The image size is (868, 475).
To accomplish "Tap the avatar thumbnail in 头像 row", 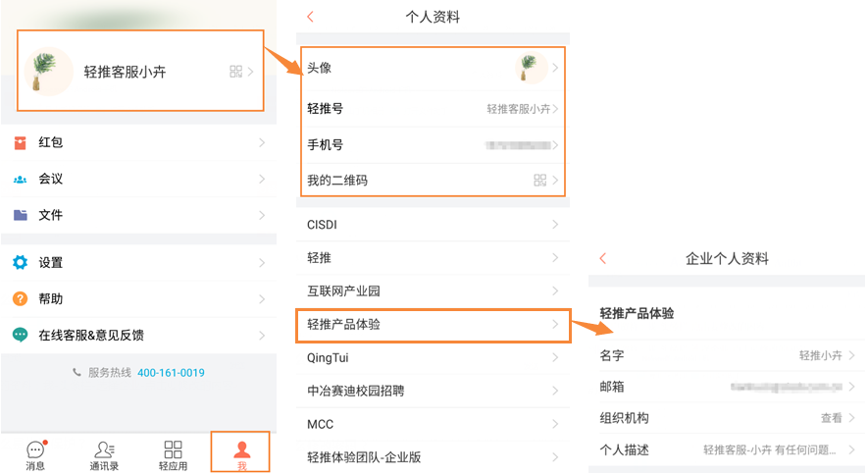I will point(531,68).
